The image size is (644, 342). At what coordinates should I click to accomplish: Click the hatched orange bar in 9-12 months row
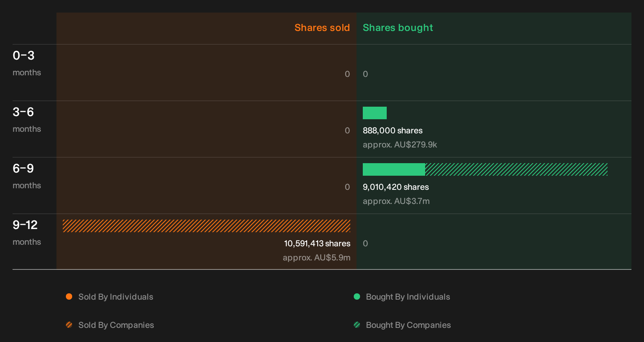[x=206, y=226]
